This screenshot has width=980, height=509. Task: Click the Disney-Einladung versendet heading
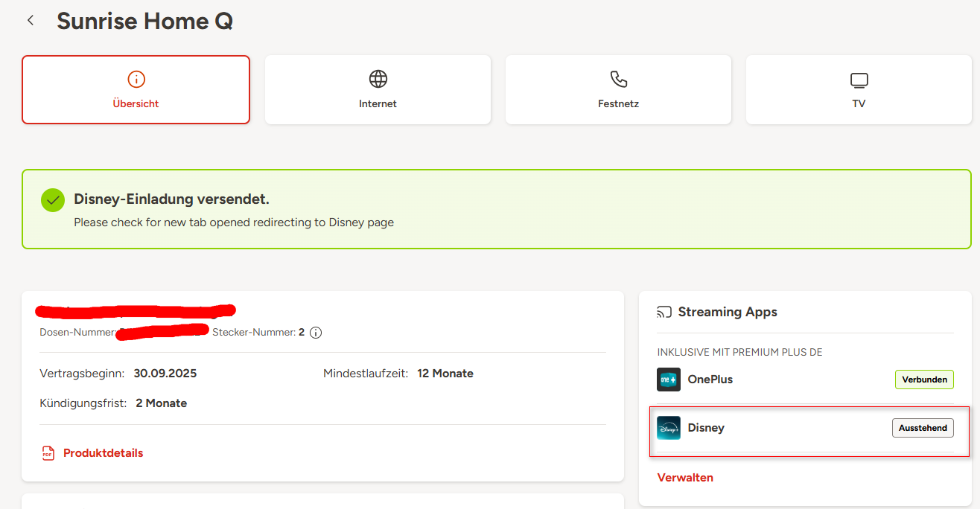pos(171,199)
